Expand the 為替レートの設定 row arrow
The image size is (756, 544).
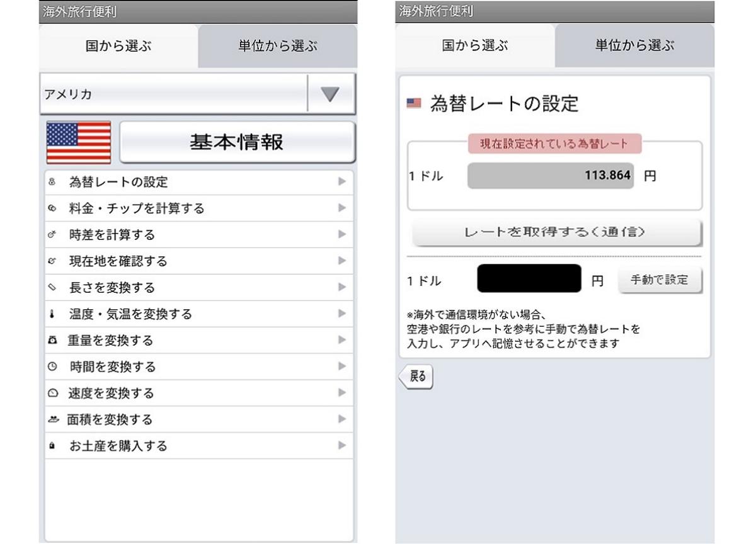342,182
